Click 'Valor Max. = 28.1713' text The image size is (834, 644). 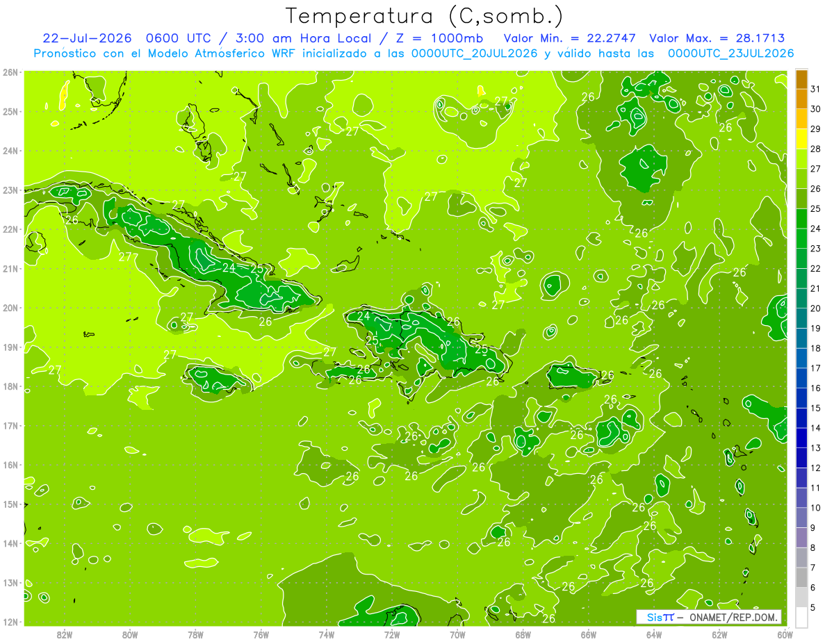(716, 38)
